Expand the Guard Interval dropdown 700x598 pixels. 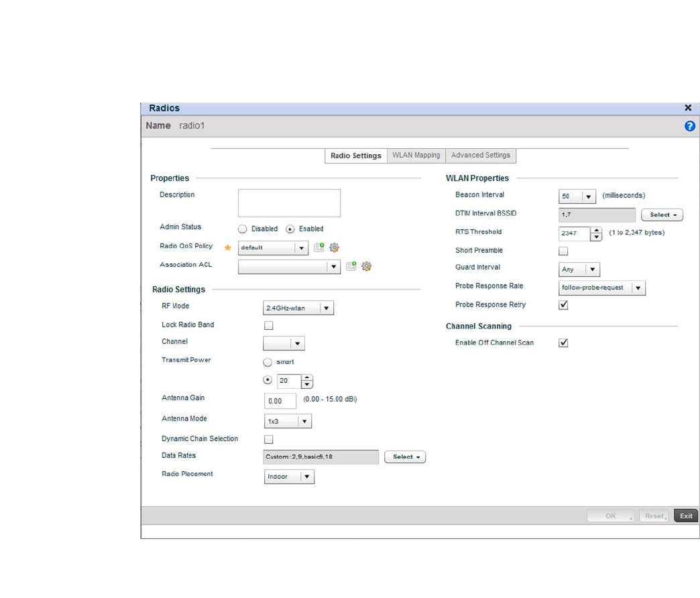point(579,270)
